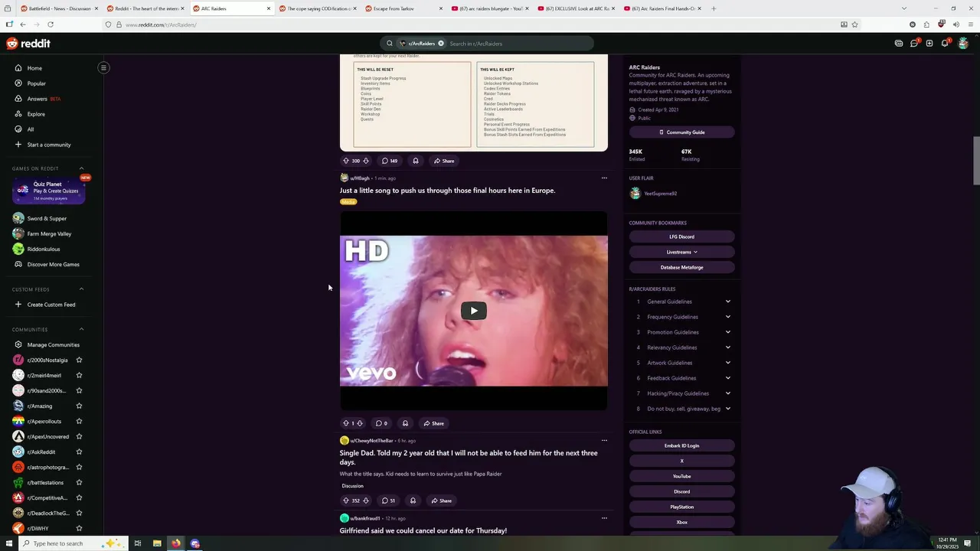Viewport: 980px width, 551px height.
Task: Click Discover More Games
Action: tap(48, 264)
